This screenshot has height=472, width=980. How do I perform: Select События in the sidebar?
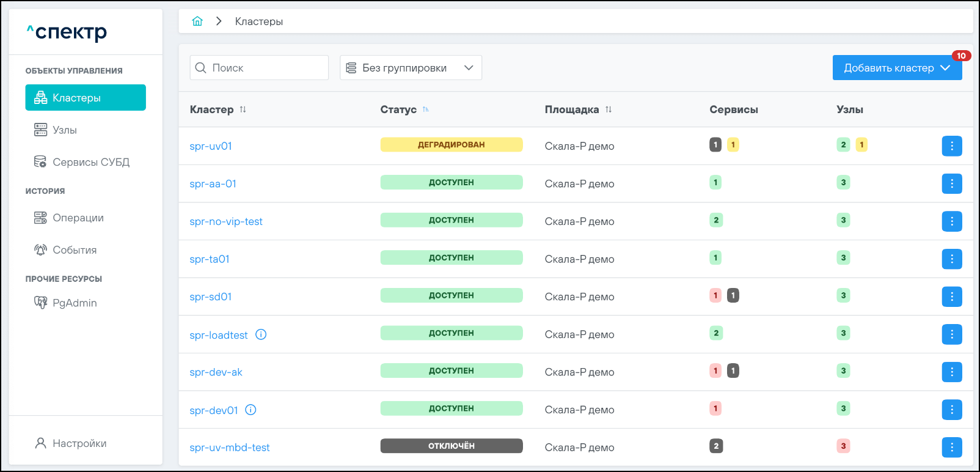(75, 250)
